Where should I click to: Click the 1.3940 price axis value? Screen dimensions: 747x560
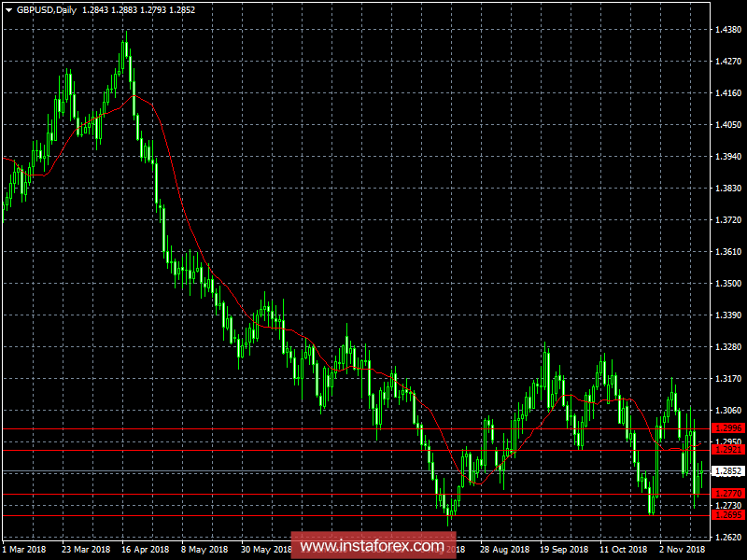coord(728,156)
